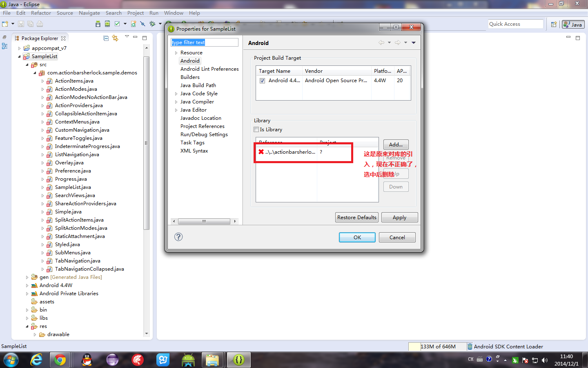The width and height of the screenshot is (588, 368).
Task: Click the Target Name column header
Action: point(279,71)
